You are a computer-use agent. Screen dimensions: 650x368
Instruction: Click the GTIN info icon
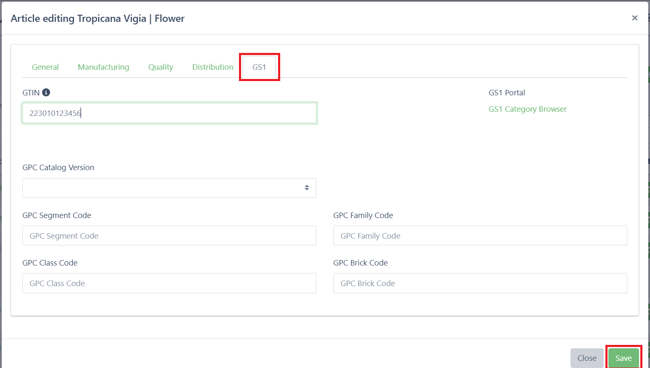pyautogui.click(x=46, y=92)
